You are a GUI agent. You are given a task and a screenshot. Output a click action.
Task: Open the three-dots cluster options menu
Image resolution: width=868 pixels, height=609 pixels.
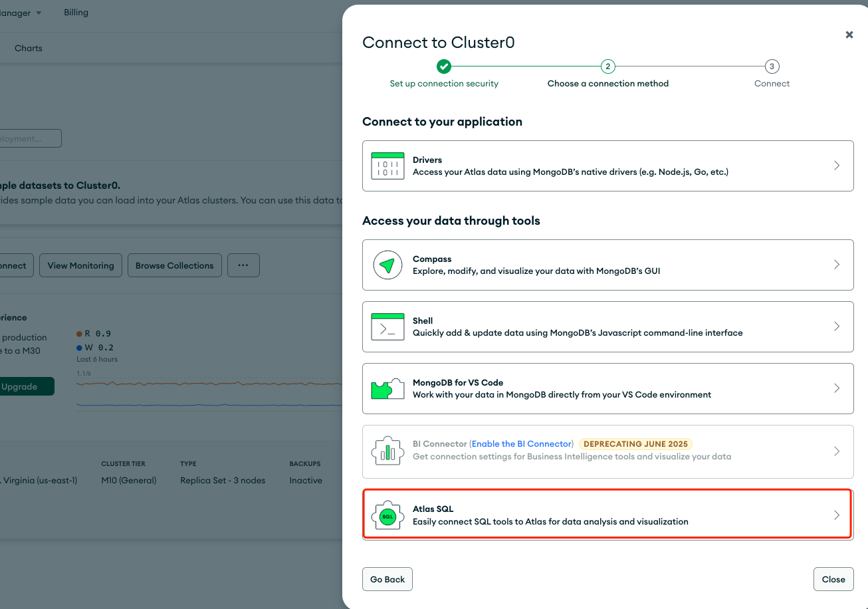pos(243,265)
